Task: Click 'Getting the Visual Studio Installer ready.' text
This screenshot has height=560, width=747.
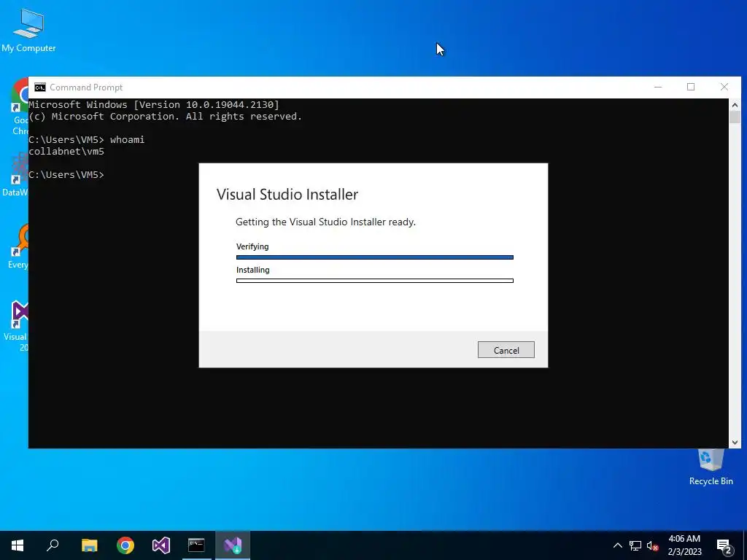Action: 325,222
